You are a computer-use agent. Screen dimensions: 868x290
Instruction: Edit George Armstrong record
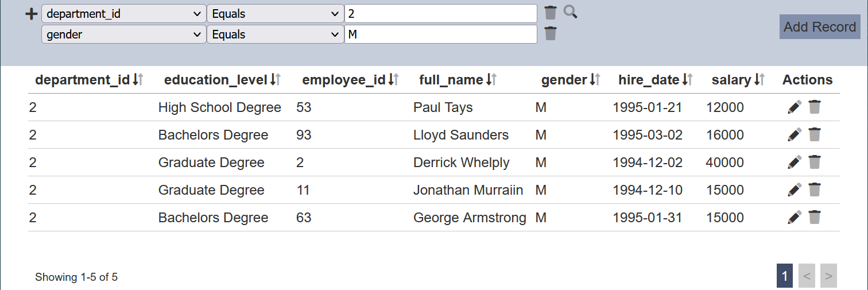795,218
